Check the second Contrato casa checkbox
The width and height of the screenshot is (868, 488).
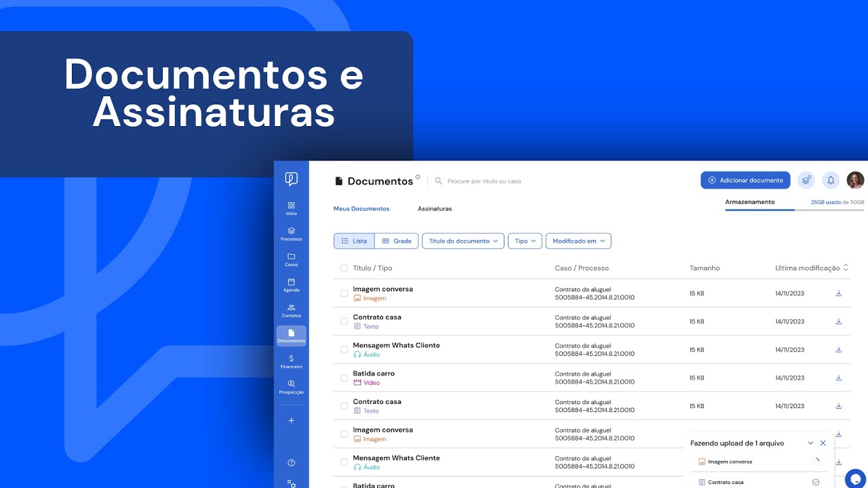[344, 406]
